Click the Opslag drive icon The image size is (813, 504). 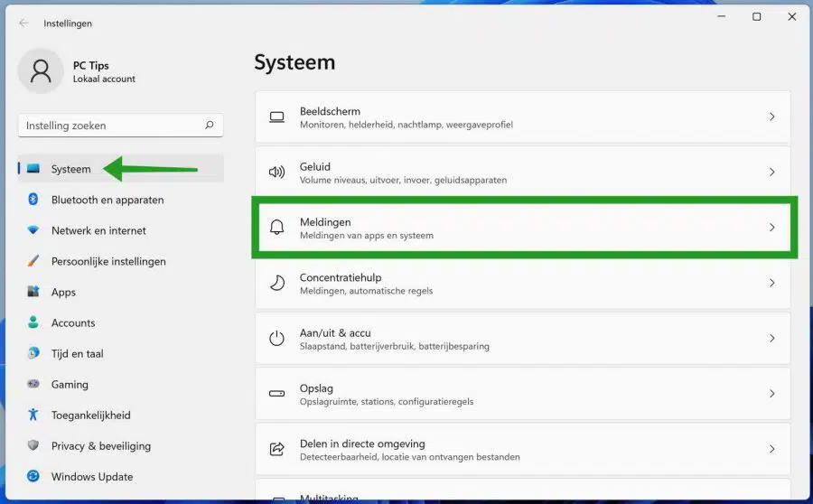click(x=277, y=394)
